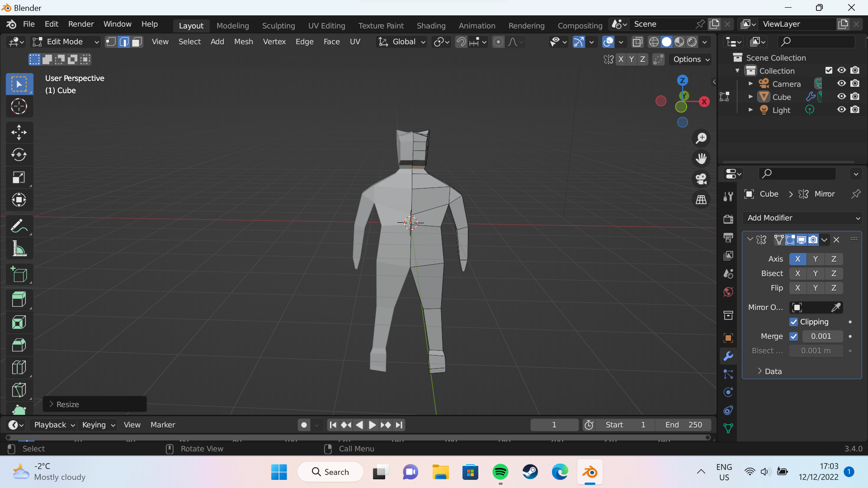The image size is (868, 488).
Task: Open the World properties tab
Action: pyautogui.click(x=728, y=292)
